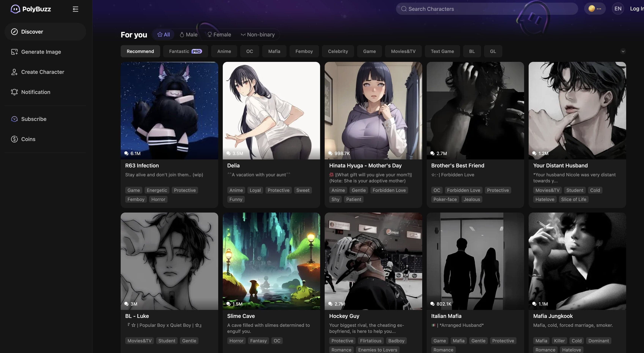Switch to the Anime category tab

(224, 51)
